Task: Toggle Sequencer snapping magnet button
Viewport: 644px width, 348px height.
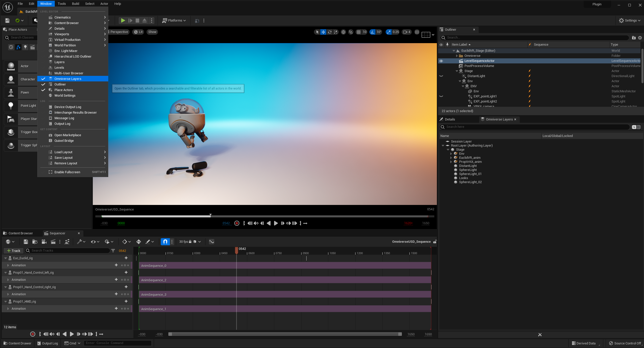Action: (165, 242)
